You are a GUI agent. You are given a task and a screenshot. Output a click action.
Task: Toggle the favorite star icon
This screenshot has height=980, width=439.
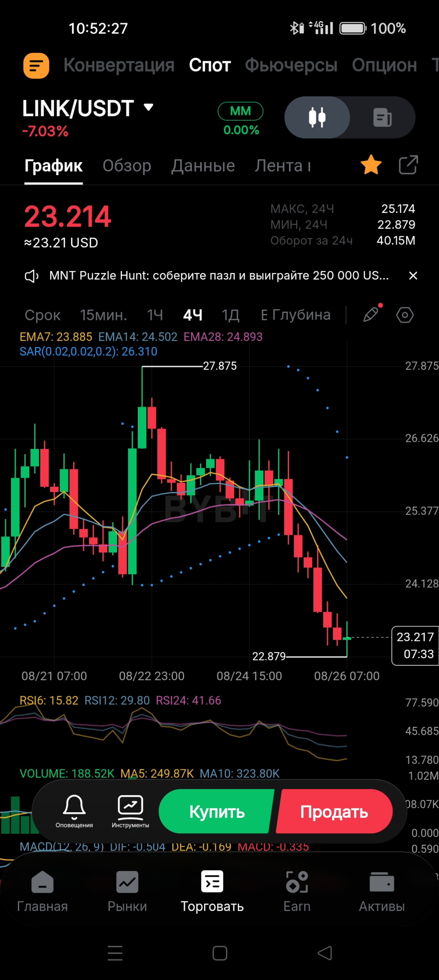pyautogui.click(x=371, y=165)
